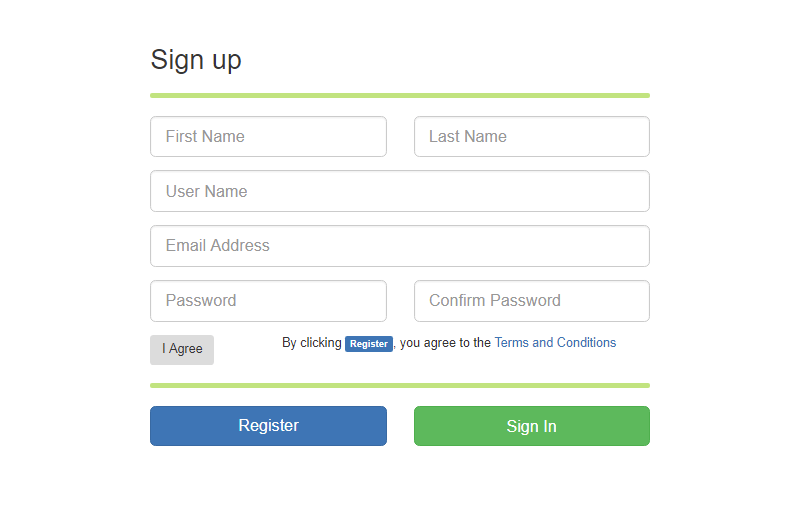Click the 'you agree to the' text

tap(445, 343)
